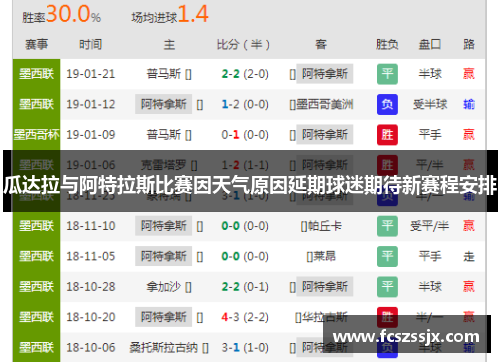Click the 墨西哥杯 league cell for 19-01-09

(x=36, y=135)
